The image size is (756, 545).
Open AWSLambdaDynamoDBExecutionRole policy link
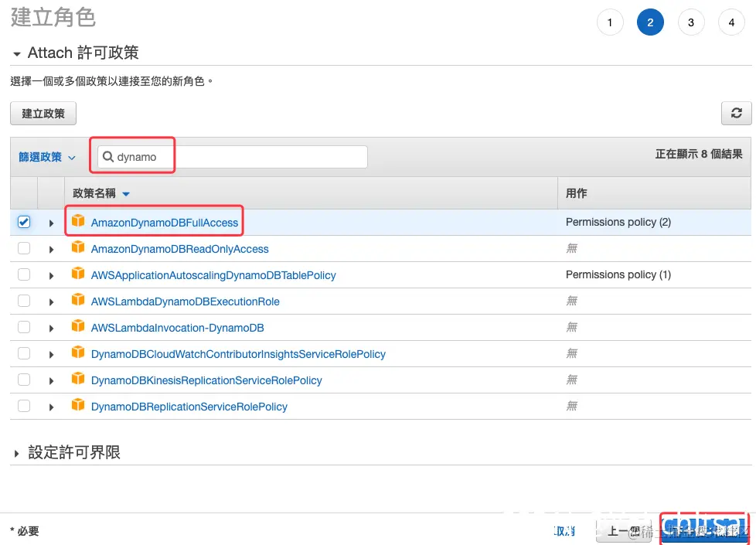[186, 301]
